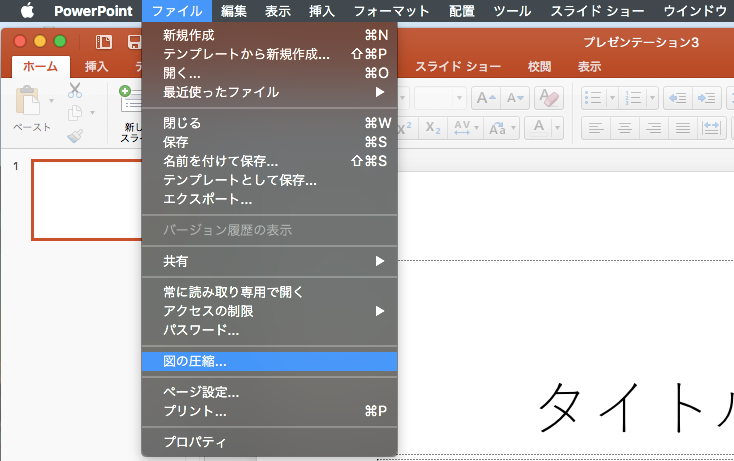Select slide 1 thumbnail
This screenshot has height=461, width=734.
click(87, 200)
